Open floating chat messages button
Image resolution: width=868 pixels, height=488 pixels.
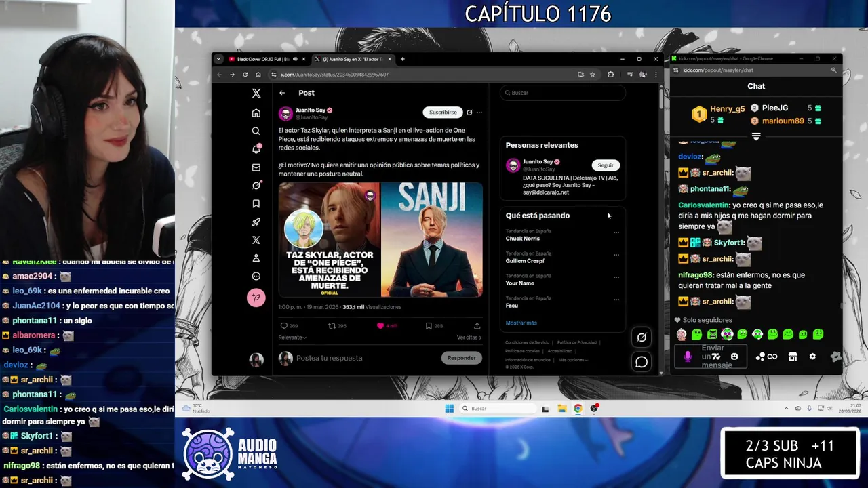(642, 362)
